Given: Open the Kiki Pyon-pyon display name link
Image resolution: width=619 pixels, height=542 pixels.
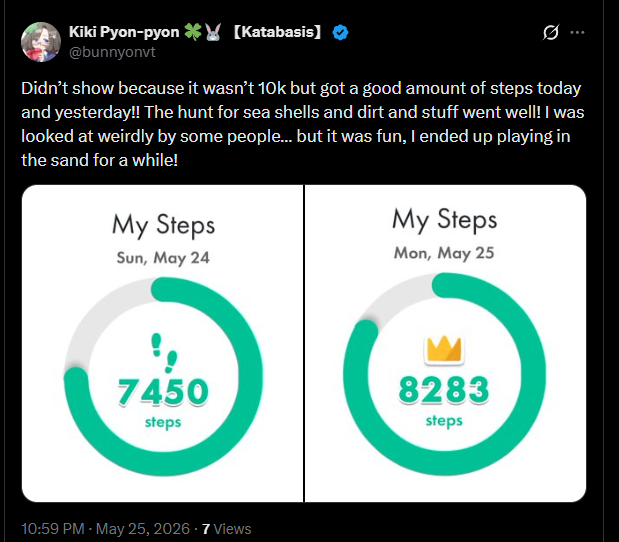Looking at the screenshot, I should tap(124, 32).
